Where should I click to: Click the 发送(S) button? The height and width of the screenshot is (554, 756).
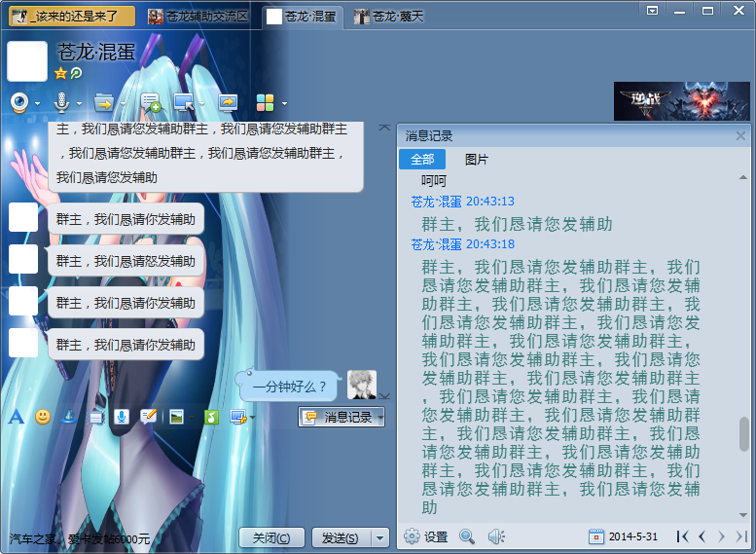pyautogui.click(x=341, y=537)
